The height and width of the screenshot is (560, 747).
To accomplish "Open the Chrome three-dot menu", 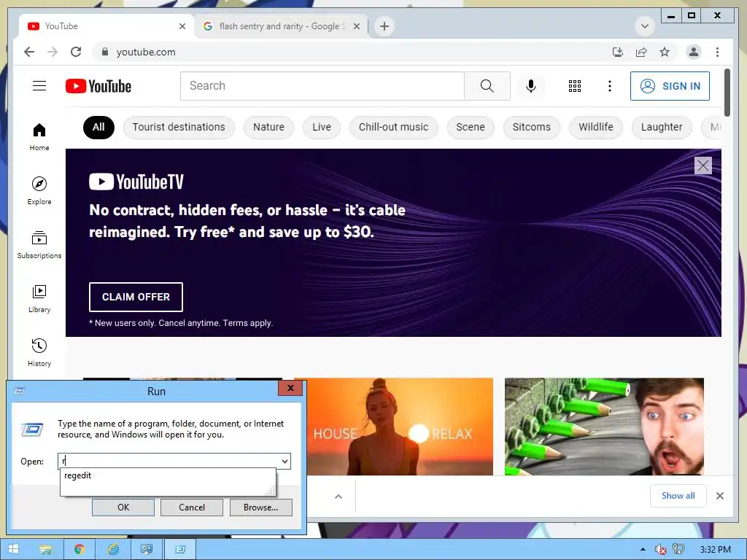I will pos(717,52).
